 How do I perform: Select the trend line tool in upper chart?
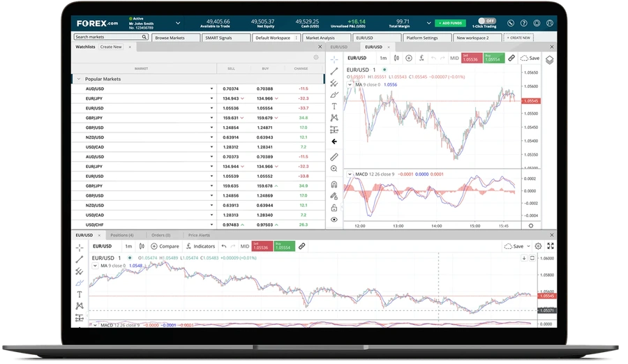[334, 71]
